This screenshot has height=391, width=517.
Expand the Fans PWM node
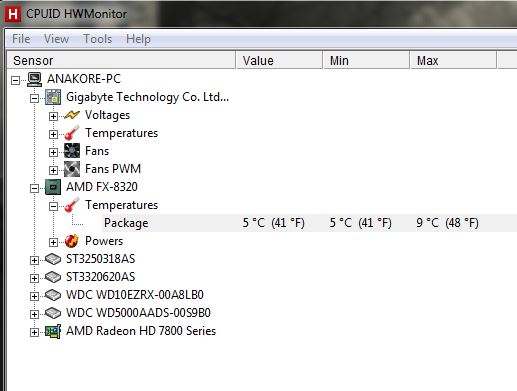point(53,170)
